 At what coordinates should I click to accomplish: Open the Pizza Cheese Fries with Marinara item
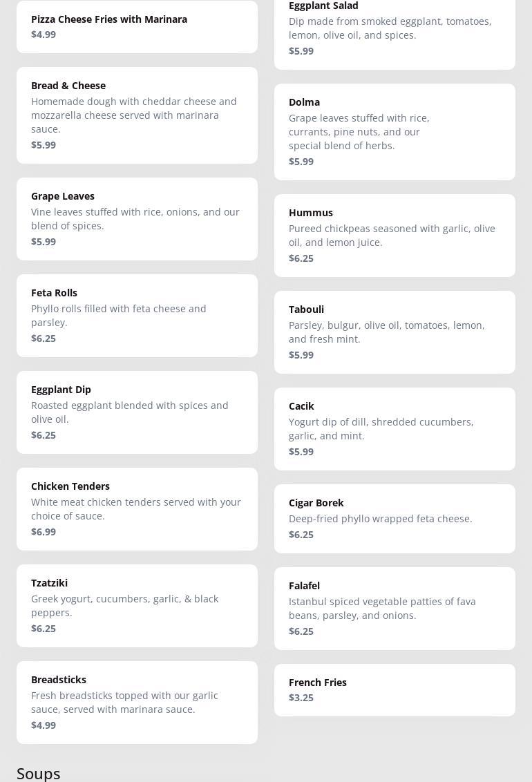click(x=137, y=26)
